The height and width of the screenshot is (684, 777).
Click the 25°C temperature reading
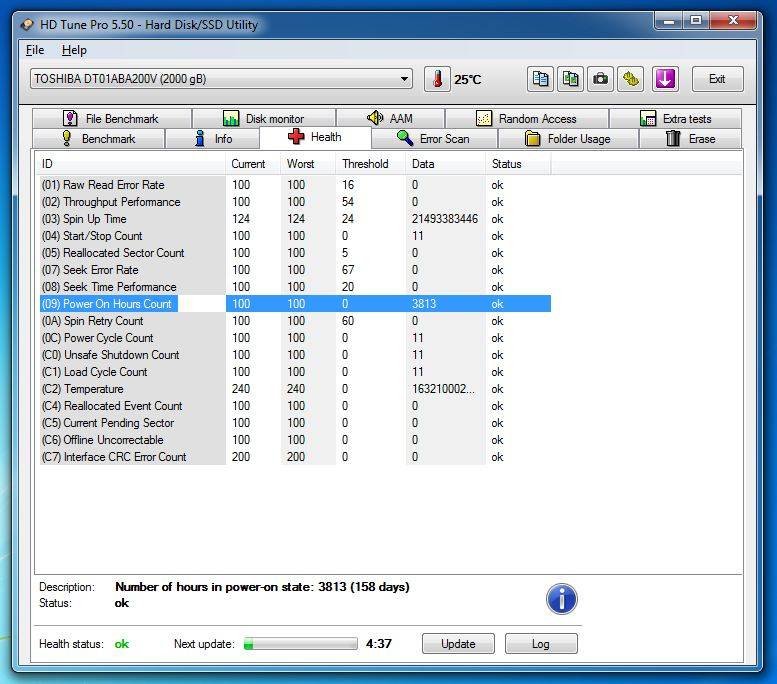coord(468,79)
